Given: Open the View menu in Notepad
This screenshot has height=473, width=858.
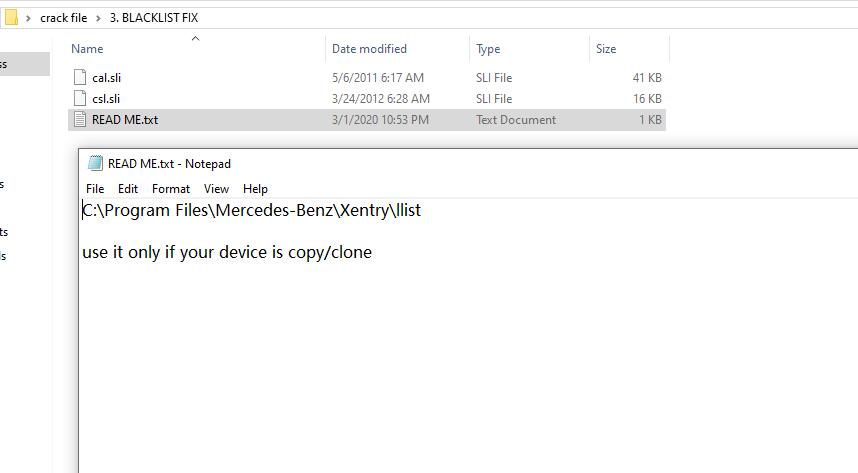Looking at the screenshot, I should tap(216, 188).
